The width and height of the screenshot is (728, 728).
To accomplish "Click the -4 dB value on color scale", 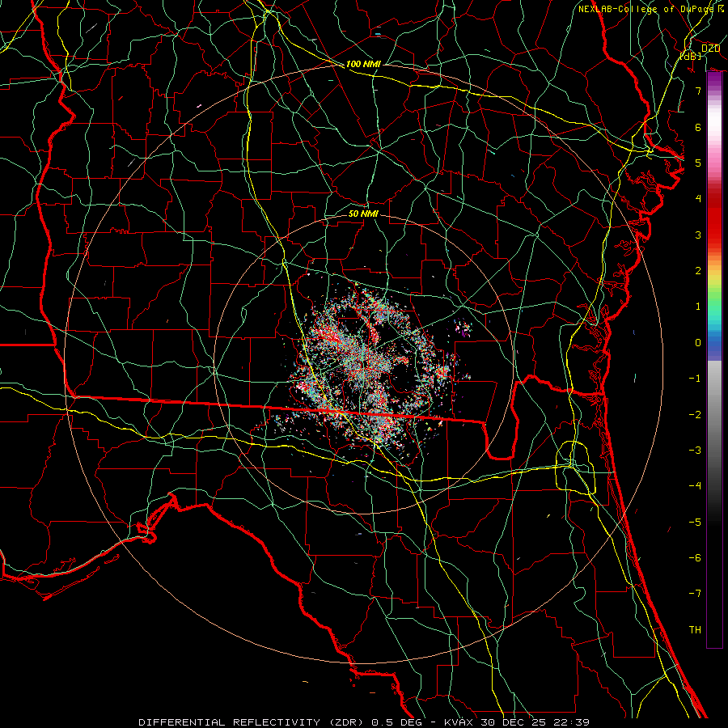I will pos(695,486).
